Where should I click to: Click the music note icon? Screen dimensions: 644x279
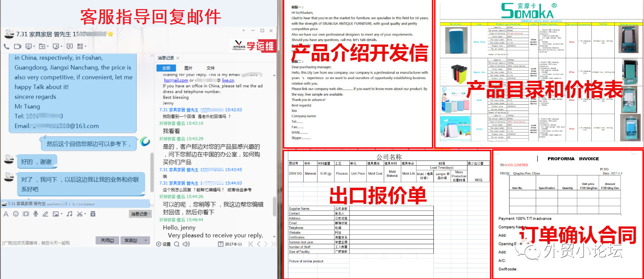tap(69, 214)
